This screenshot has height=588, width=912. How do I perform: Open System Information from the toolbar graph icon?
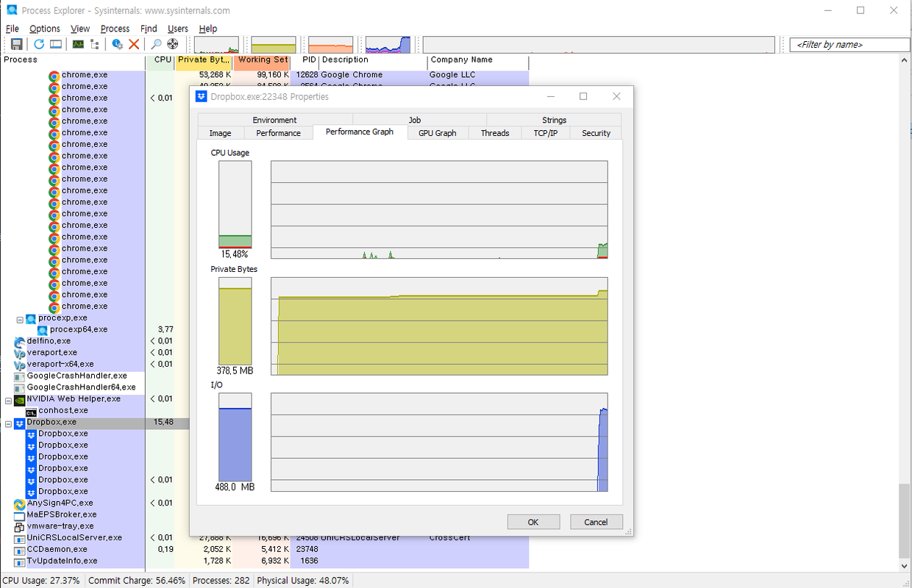coord(78,44)
